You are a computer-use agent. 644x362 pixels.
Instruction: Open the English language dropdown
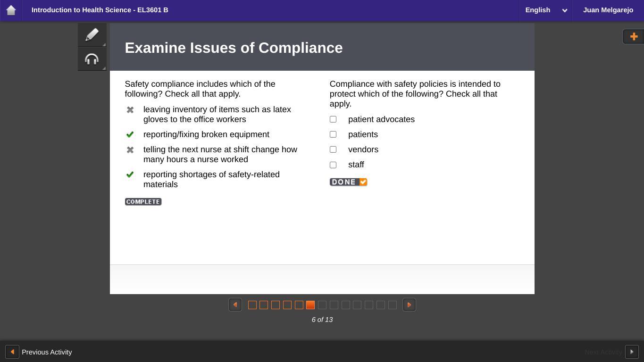[538, 10]
